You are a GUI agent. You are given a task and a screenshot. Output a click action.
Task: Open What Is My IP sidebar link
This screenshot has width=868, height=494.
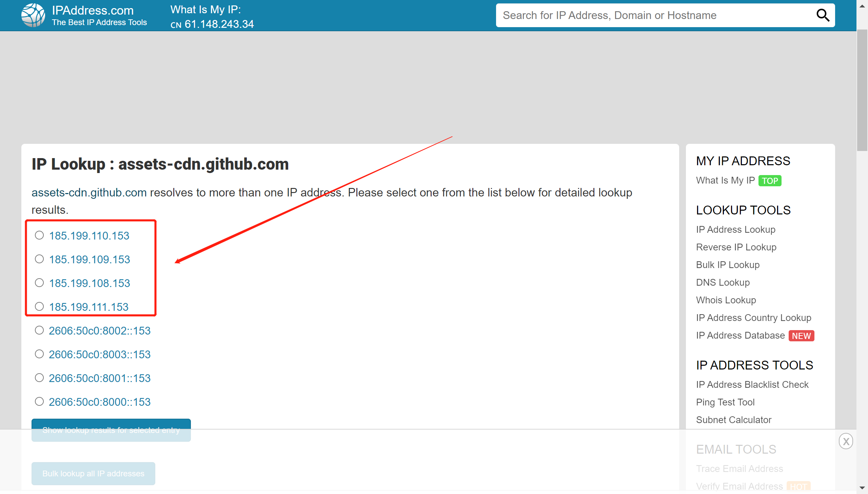click(725, 180)
